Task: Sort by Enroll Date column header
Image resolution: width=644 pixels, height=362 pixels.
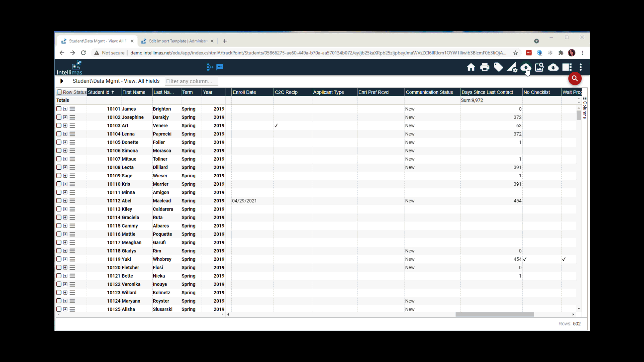Action: coord(252,92)
